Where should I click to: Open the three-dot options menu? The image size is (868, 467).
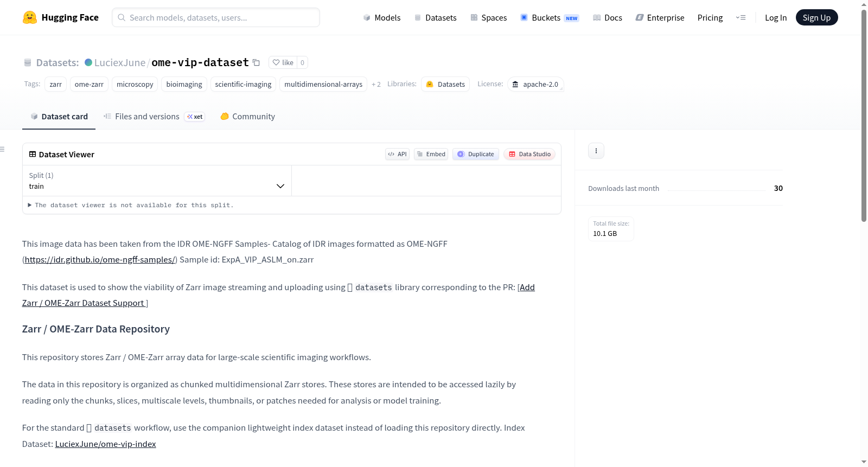[x=596, y=151]
